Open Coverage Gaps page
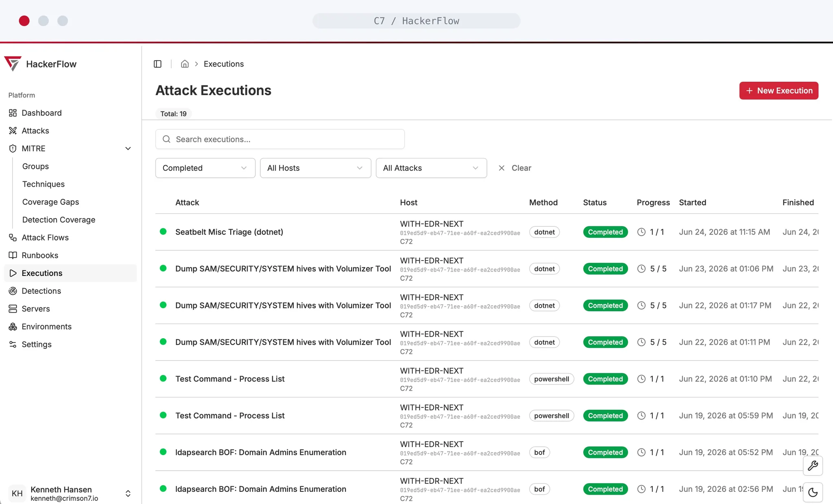 point(50,202)
